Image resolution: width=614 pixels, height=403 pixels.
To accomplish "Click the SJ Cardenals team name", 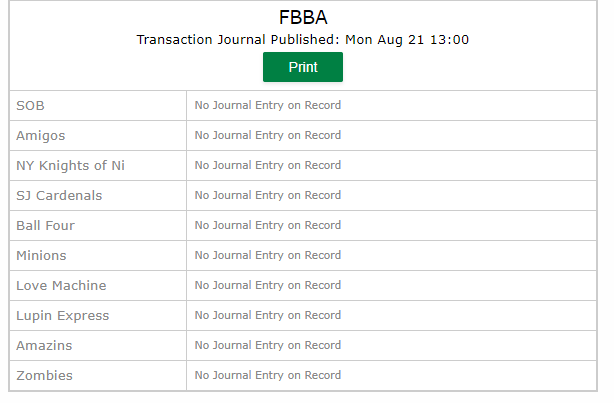I will tap(59, 196).
